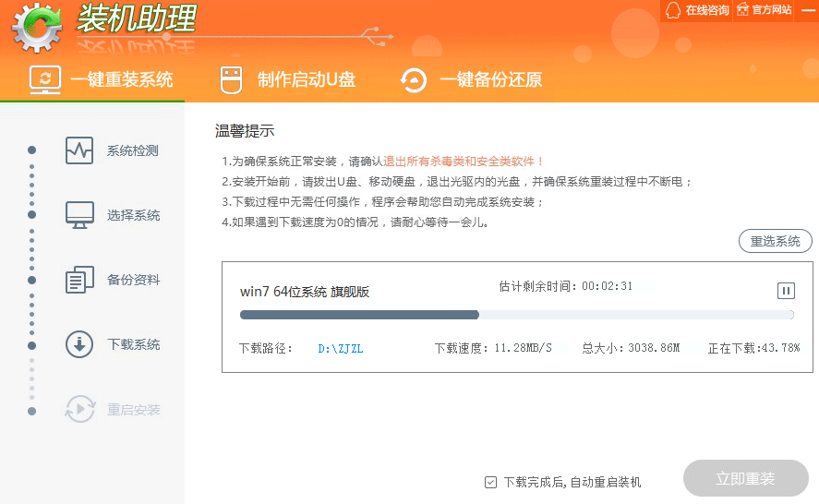Switch to the 一键重装系统 tab

tap(102, 79)
